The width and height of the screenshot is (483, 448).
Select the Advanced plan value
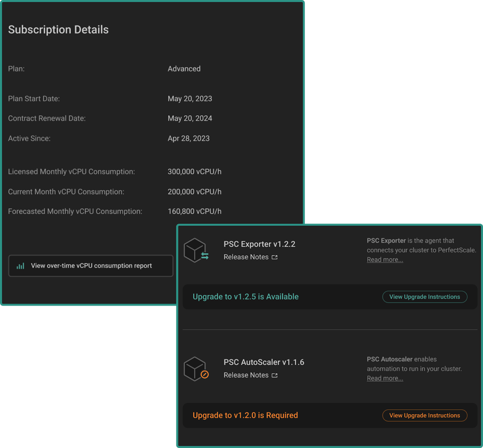tap(184, 68)
